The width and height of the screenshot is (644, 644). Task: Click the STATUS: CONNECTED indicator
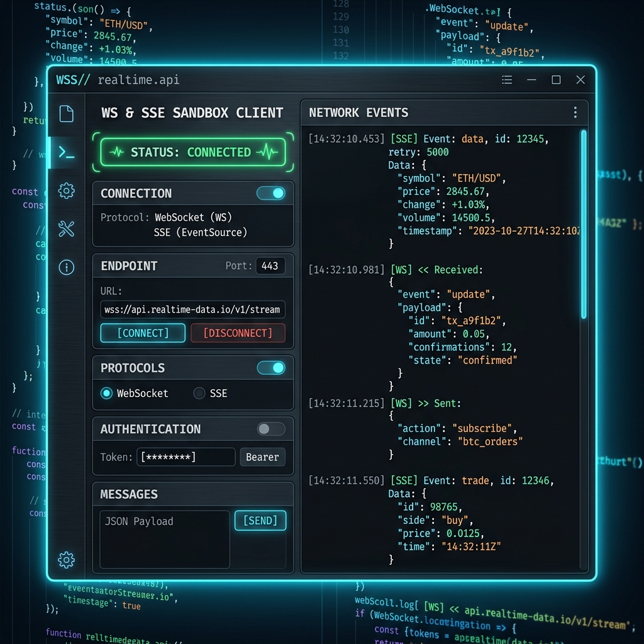point(193,152)
